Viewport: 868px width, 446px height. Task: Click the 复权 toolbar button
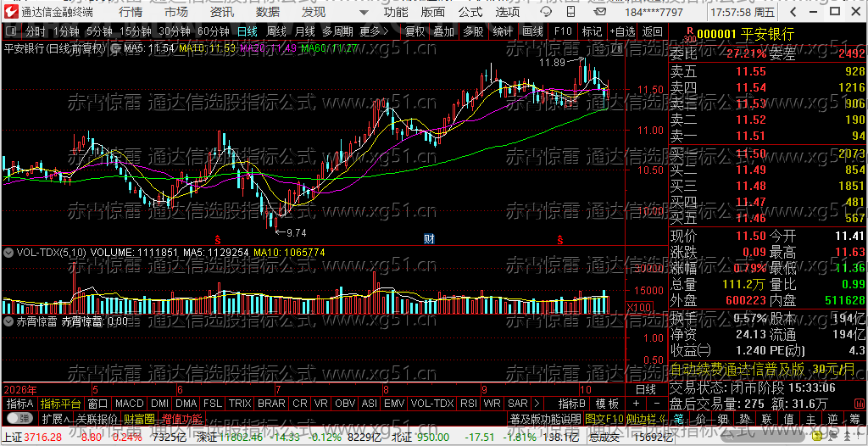pyautogui.click(x=415, y=31)
